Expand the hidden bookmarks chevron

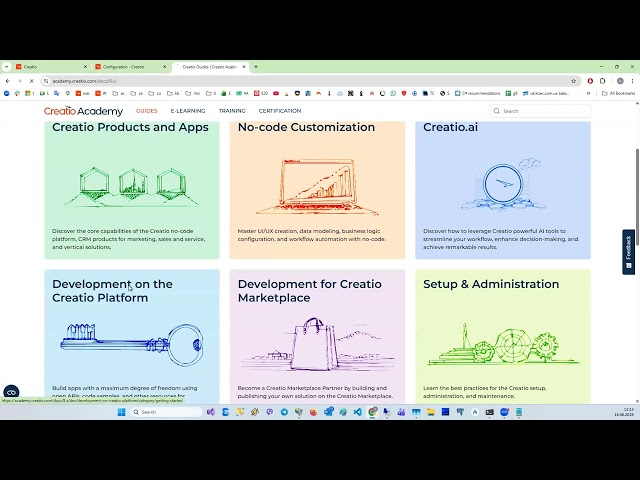(x=588, y=93)
